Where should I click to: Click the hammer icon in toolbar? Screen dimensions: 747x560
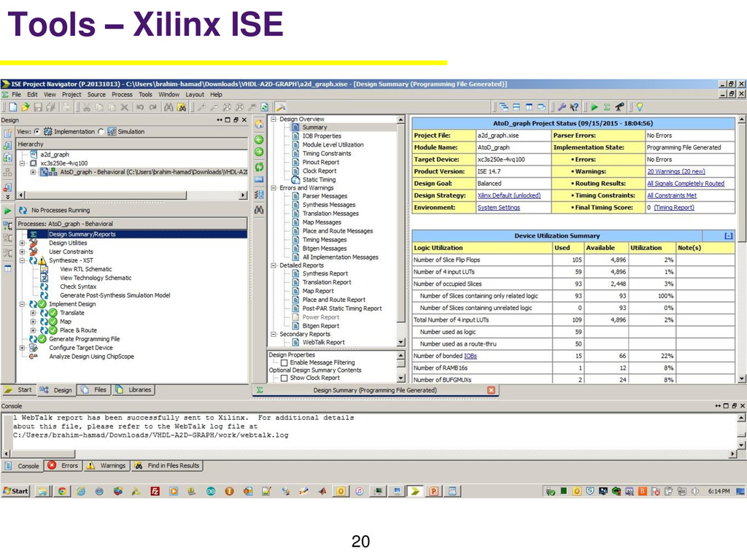pyautogui.click(x=281, y=107)
